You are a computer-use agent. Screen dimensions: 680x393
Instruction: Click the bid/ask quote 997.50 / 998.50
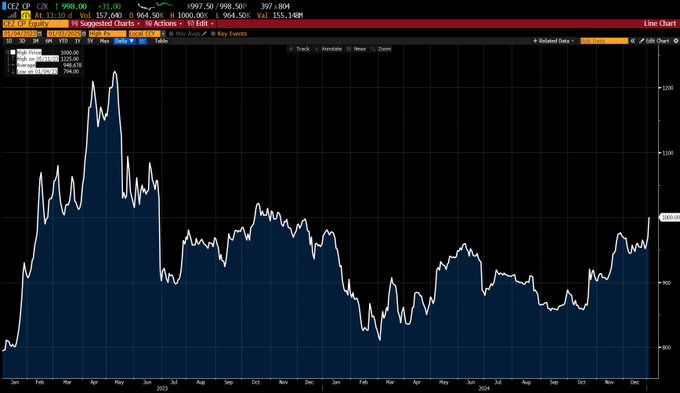[x=217, y=7]
